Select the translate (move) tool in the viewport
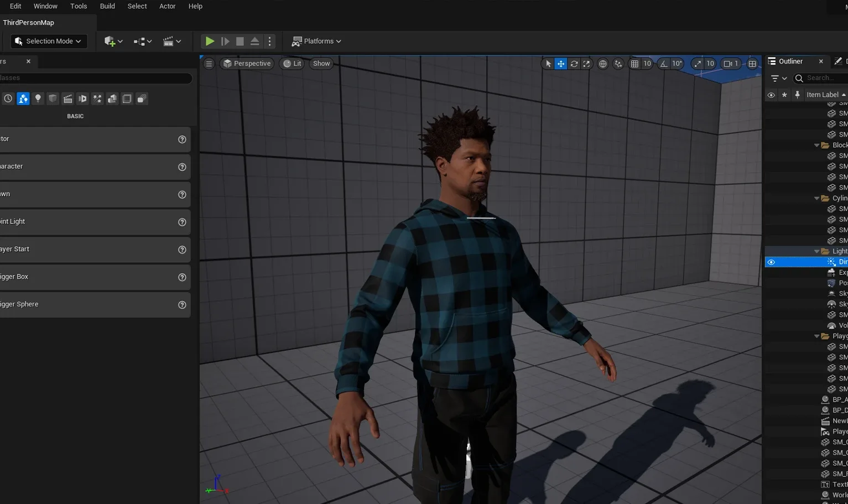The image size is (848, 504). click(561, 64)
